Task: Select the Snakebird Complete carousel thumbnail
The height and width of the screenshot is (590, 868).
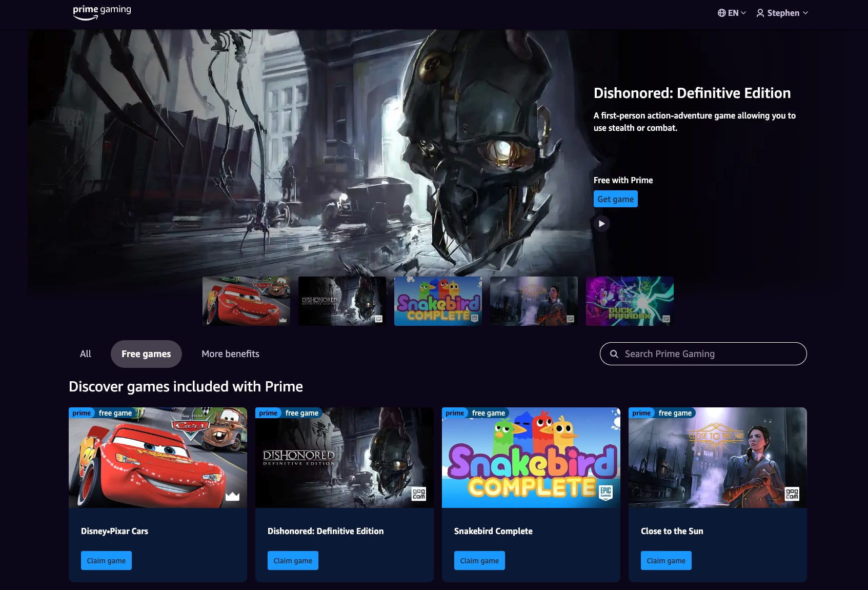Action: point(438,301)
